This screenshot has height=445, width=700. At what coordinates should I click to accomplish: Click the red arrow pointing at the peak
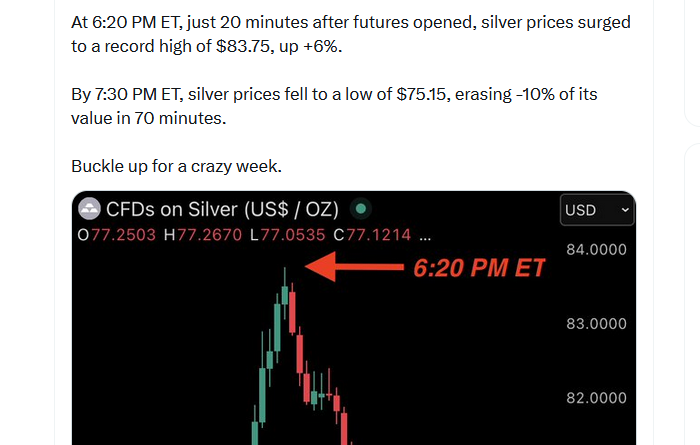pyautogui.click(x=352, y=267)
